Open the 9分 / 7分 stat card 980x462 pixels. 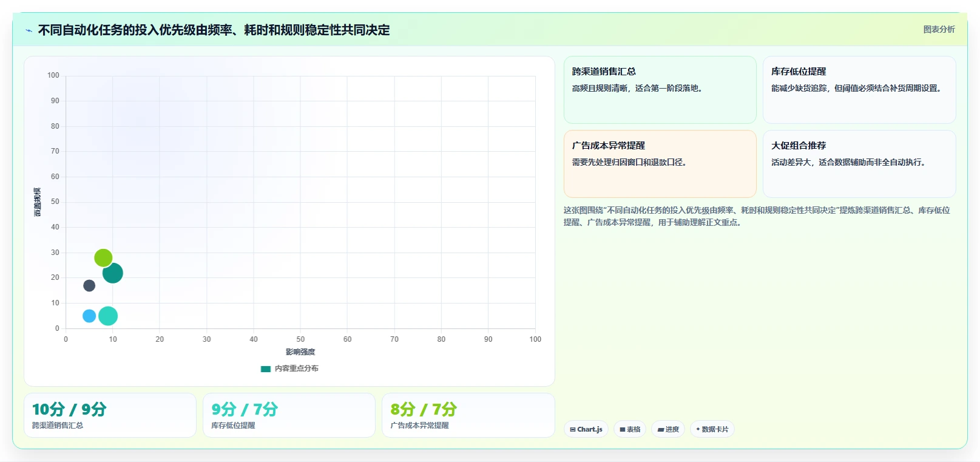click(x=289, y=415)
